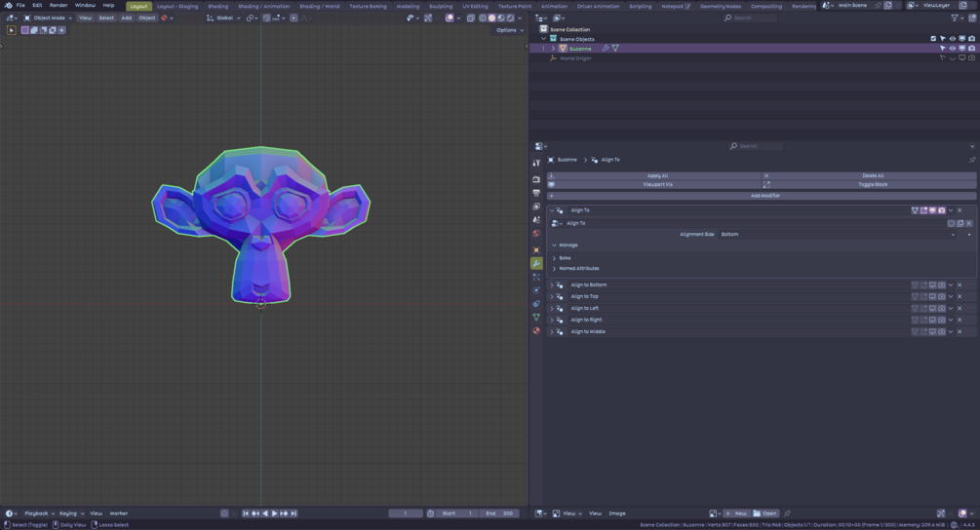The image size is (980, 530).
Task: Open the Alignment Side Bottom dropdown
Action: [x=838, y=234]
